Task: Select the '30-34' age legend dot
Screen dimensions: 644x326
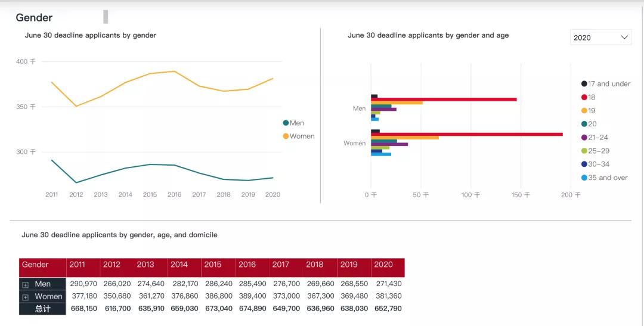Action: (584, 164)
